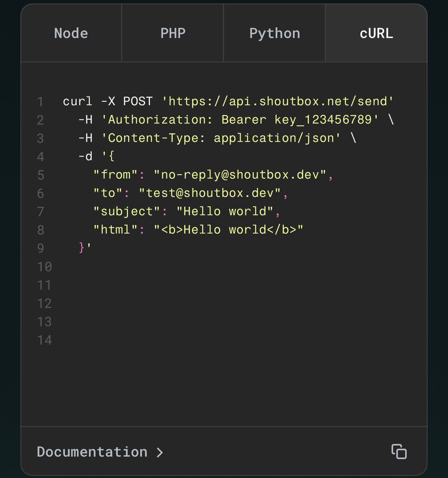Open the Documentation link
Viewport: 448px width, 478px height.
92,452
